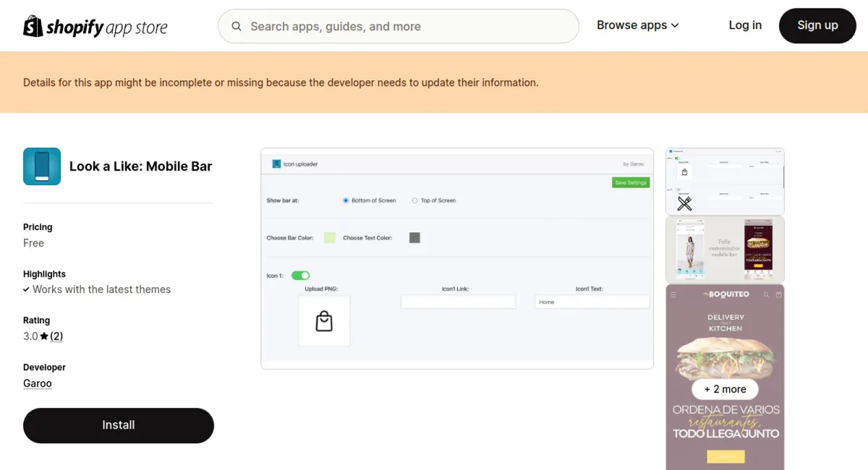Click the star rating icon

click(x=44, y=336)
